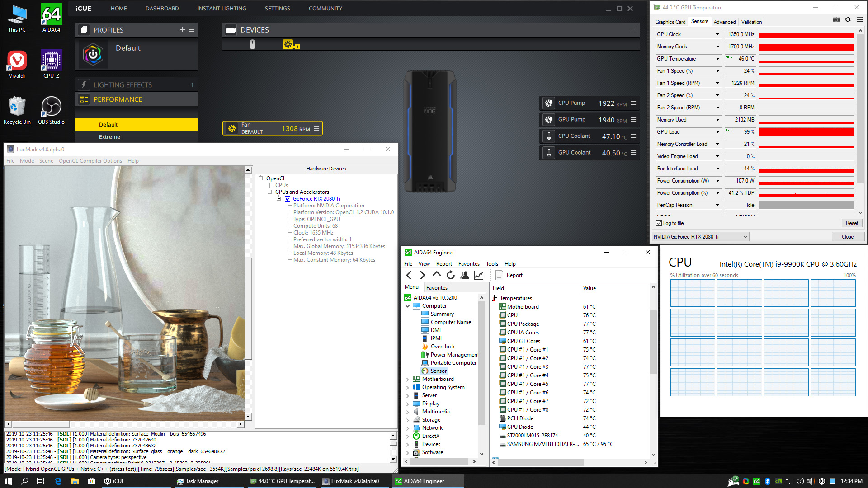Open the Recycle Bin desktop icon
This screenshot has width=868, height=488.
click(x=17, y=110)
